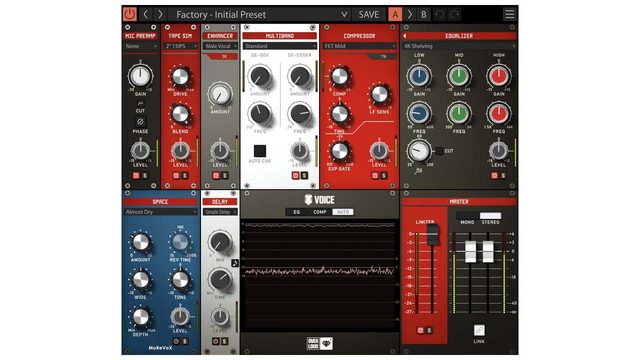Click the Equalizer module title bar
The image size is (640, 360).
(x=459, y=36)
